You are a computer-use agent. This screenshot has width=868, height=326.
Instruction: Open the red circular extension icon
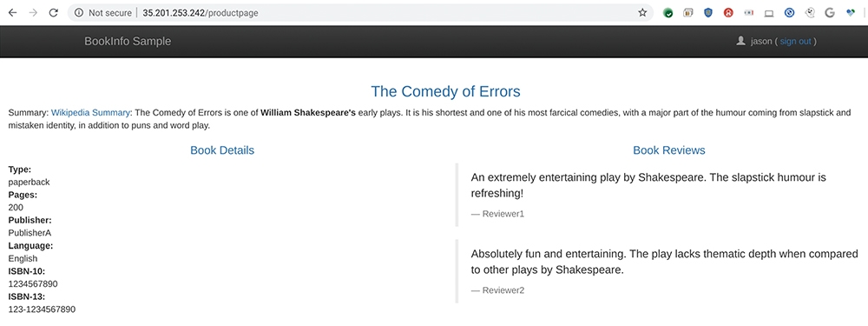(x=728, y=13)
